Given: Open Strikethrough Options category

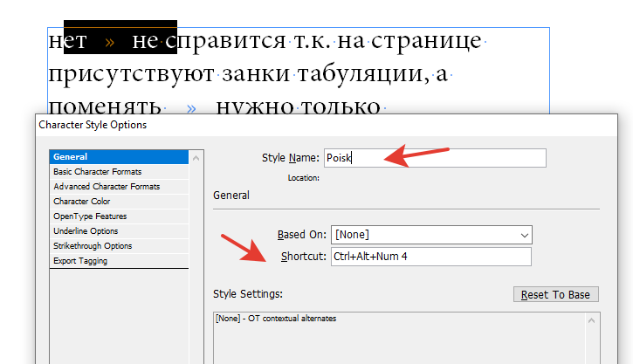Looking at the screenshot, I should [119, 246].
